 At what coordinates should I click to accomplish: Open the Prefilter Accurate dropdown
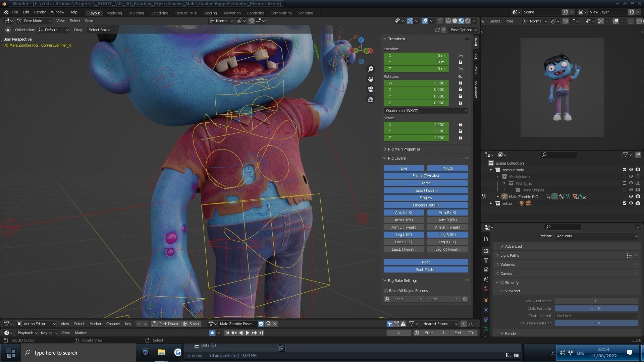point(596,236)
